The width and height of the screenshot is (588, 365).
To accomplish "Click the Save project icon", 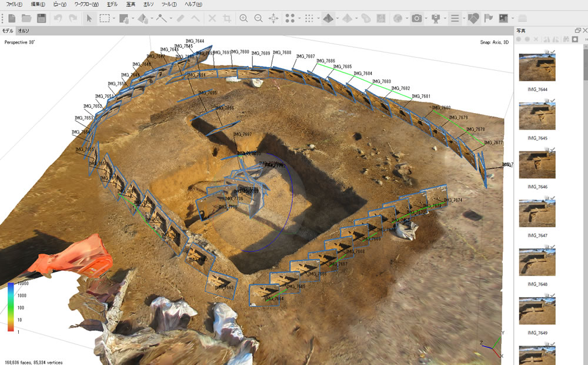I will [x=41, y=18].
